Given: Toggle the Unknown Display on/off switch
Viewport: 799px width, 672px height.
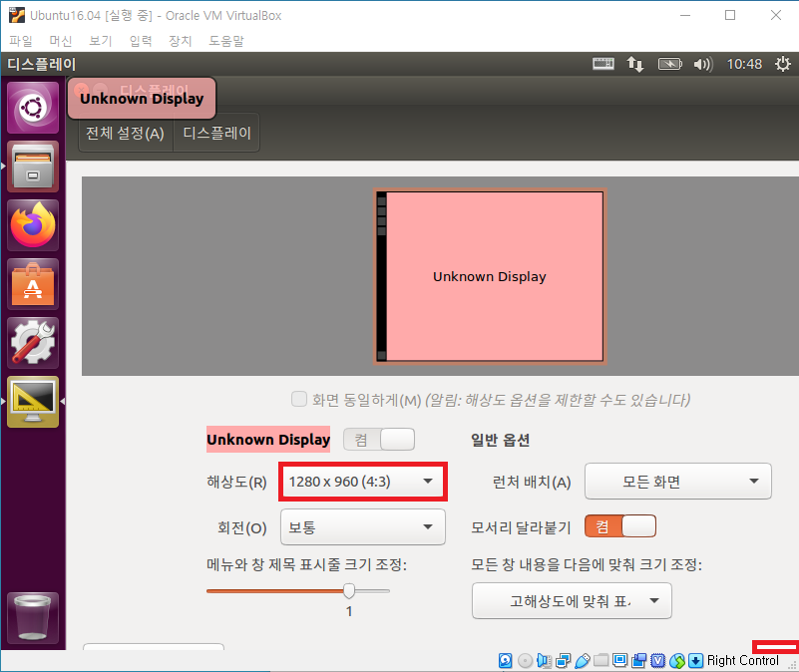Looking at the screenshot, I should (x=379, y=439).
